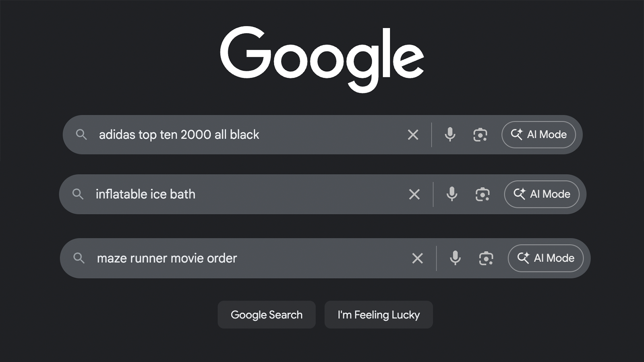The image size is (644, 362).
Task: Open AI Mode for adidas search
Action: [x=538, y=135]
